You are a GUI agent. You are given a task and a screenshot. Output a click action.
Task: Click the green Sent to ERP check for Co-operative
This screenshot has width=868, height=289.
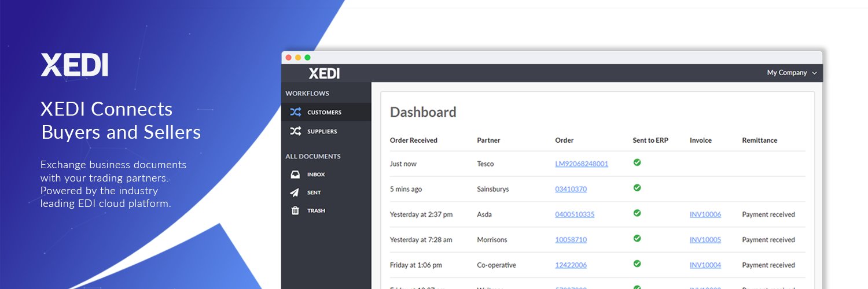(637, 264)
